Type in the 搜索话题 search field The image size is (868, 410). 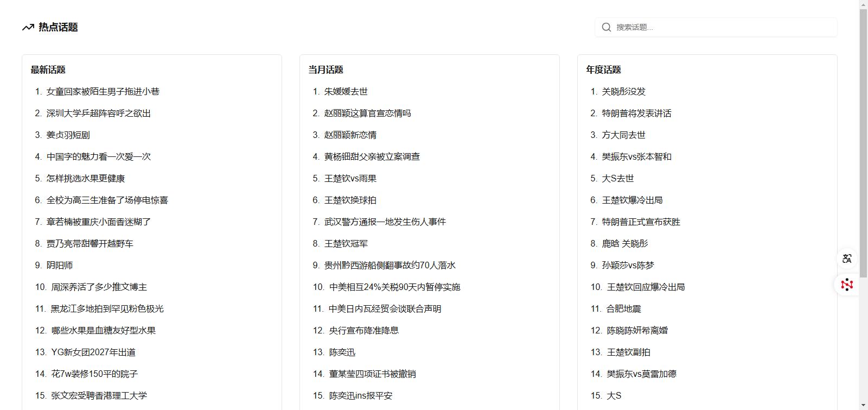coord(722,27)
